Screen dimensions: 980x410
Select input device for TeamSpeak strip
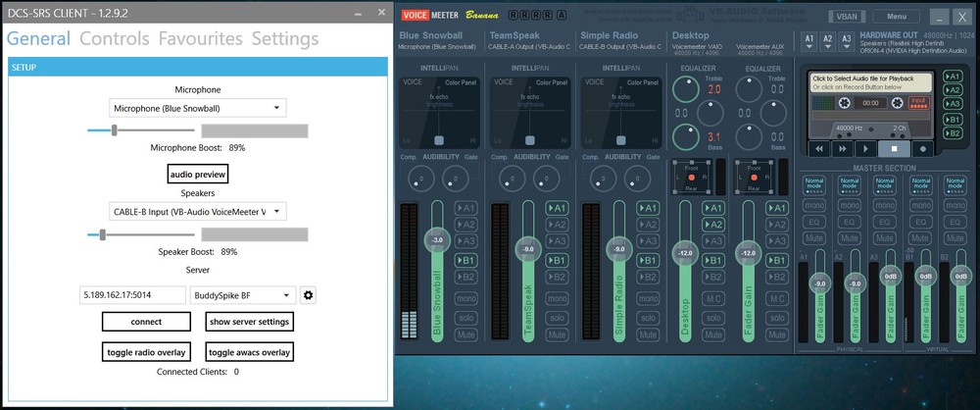pyautogui.click(x=530, y=46)
